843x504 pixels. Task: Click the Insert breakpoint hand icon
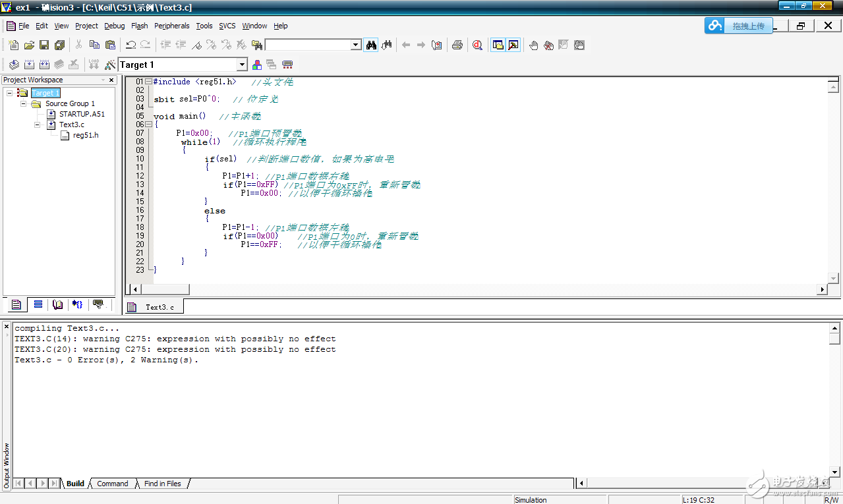click(x=534, y=45)
